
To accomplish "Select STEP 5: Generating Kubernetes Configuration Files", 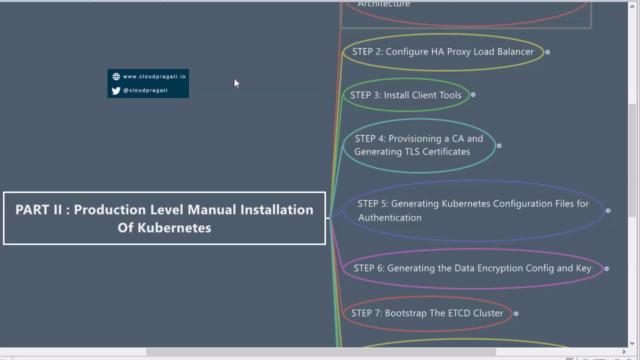I will tap(473, 211).
